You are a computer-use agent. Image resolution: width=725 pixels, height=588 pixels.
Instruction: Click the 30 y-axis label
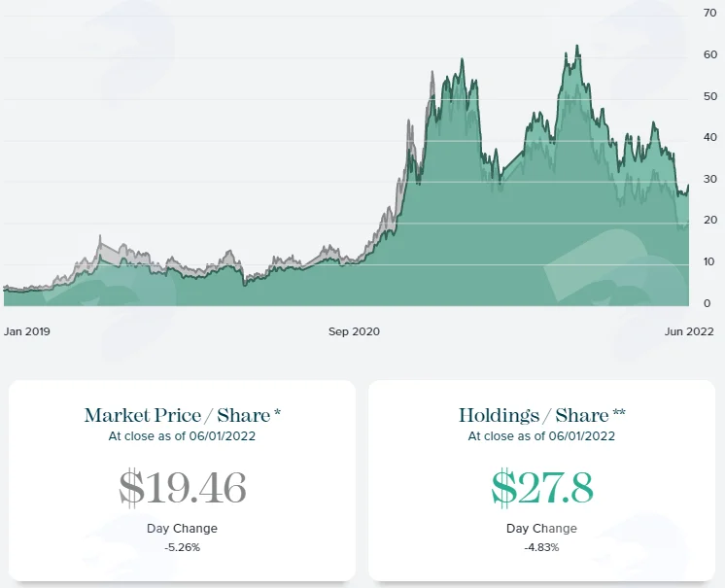tap(710, 179)
